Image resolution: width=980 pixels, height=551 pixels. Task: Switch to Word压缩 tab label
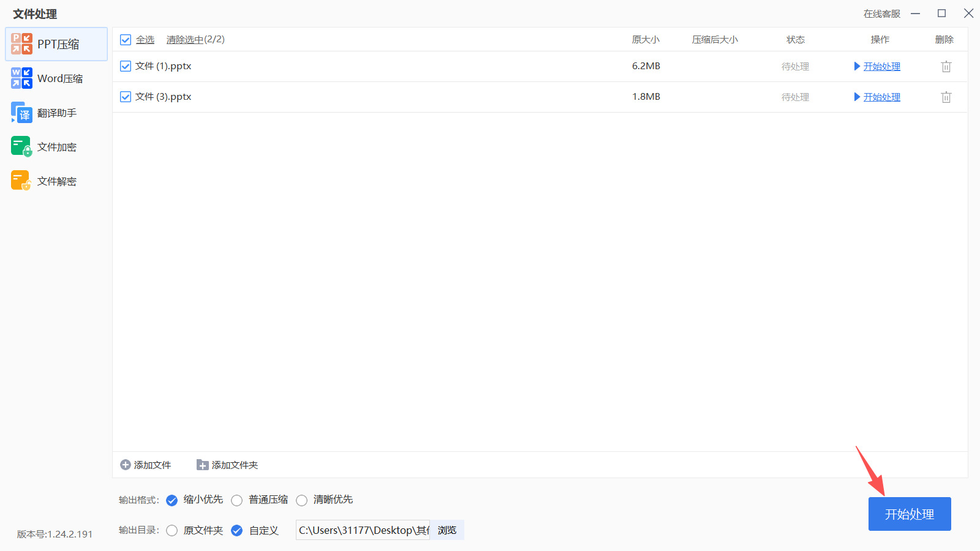coord(60,78)
